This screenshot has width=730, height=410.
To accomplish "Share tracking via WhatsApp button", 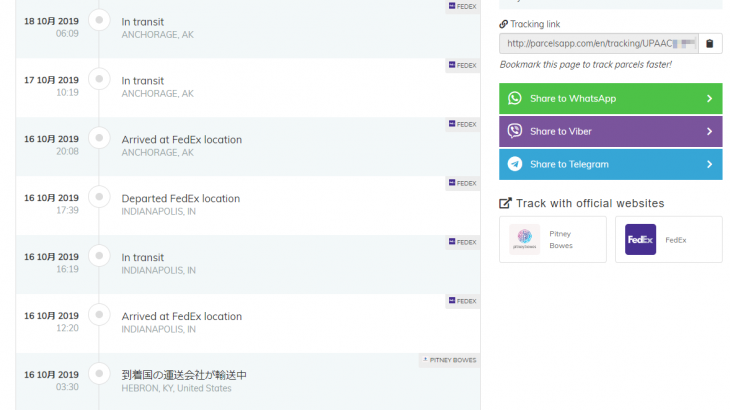I will (610, 99).
